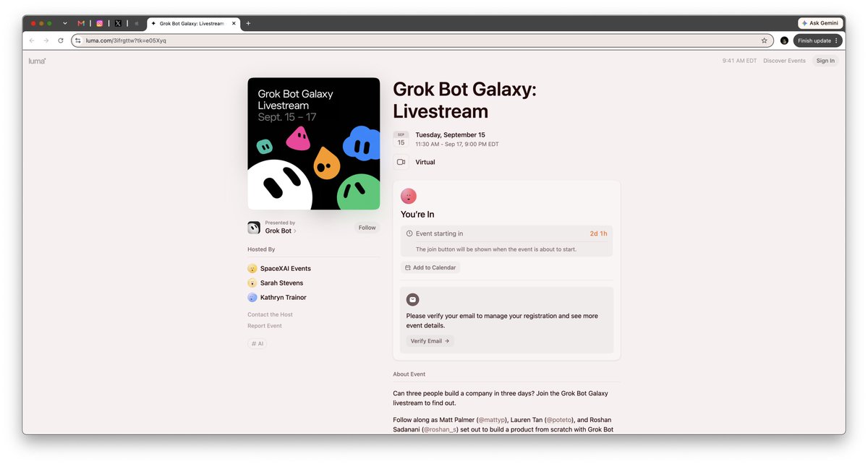The height and width of the screenshot is (464, 868).
Task: Click the Finish update button
Action: [817, 40]
